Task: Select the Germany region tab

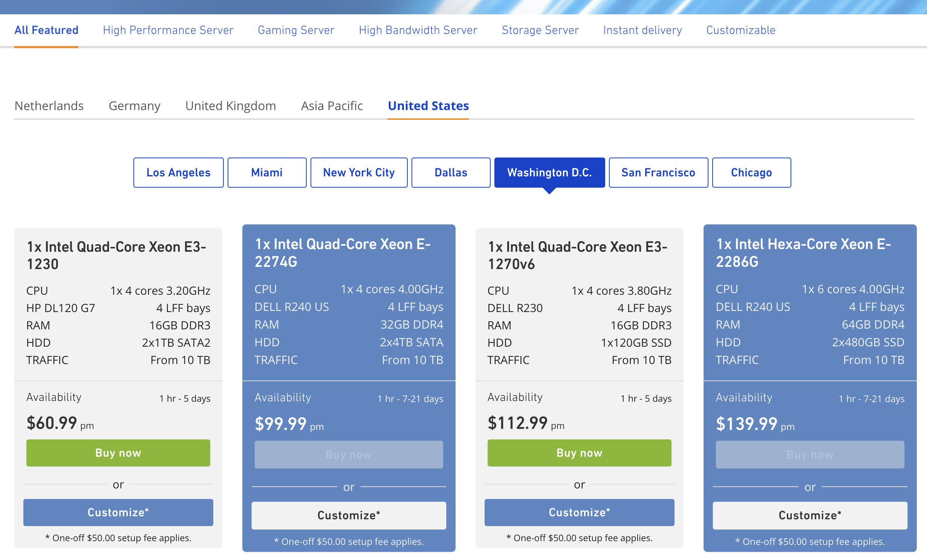Action: [135, 106]
